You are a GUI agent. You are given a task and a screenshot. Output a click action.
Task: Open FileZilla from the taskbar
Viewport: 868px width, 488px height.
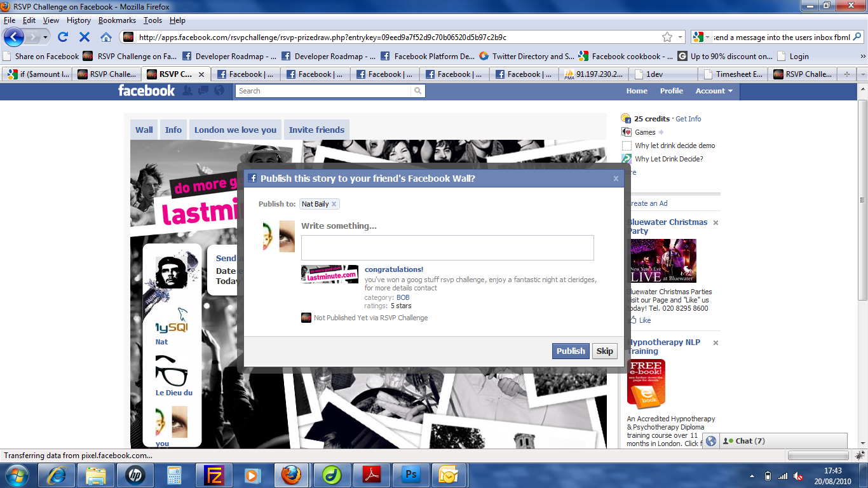(214, 475)
